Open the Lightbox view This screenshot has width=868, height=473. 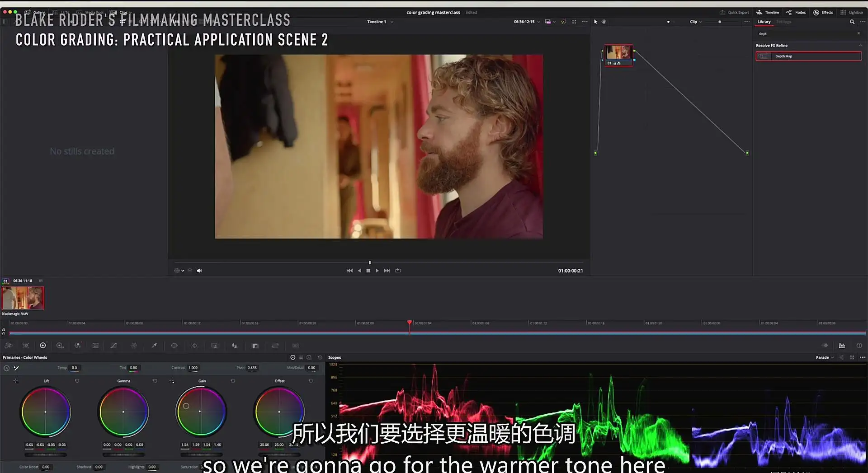pyautogui.click(x=852, y=12)
